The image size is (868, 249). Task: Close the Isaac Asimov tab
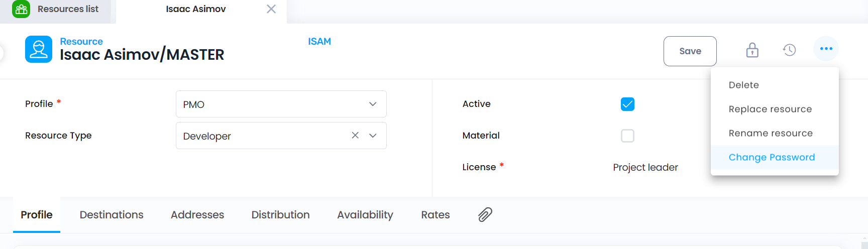click(x=271, y=9)
